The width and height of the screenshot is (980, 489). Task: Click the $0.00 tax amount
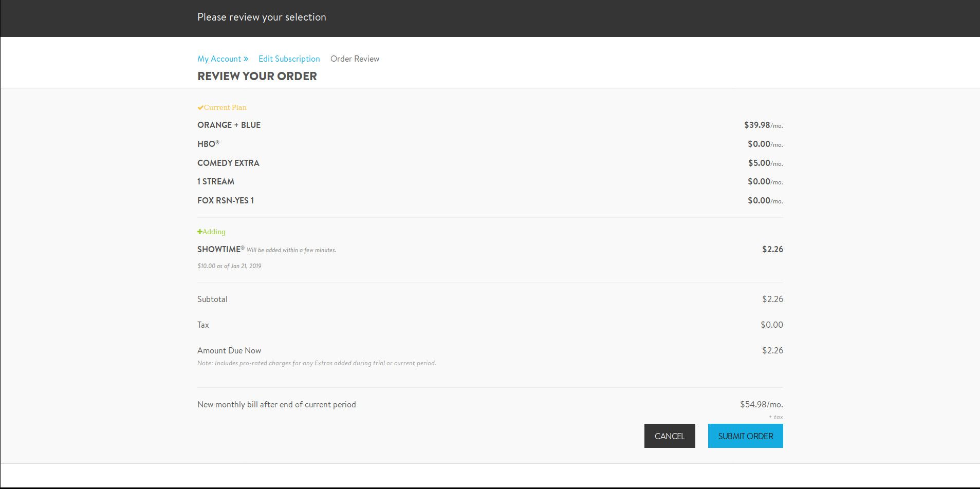click(x=772, y=325)
